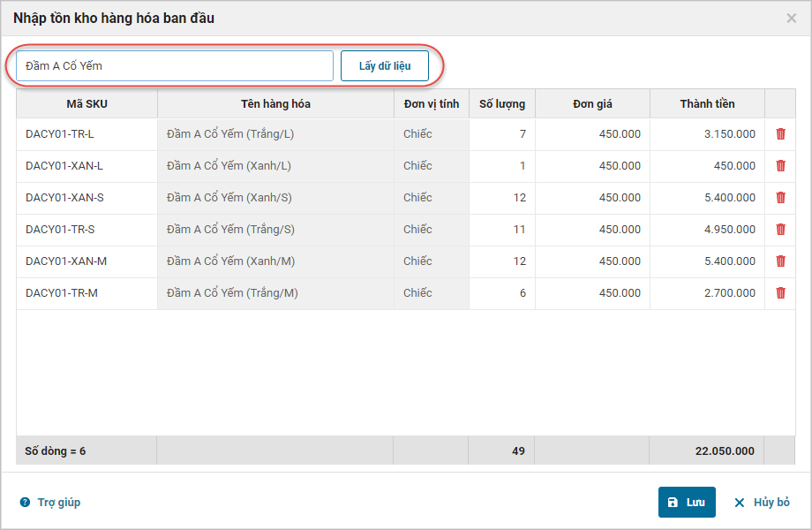This screenshot has height=530, width=812.
Task: Delete the DACY01-XAN-M row
Action: [x=780, y=261]
